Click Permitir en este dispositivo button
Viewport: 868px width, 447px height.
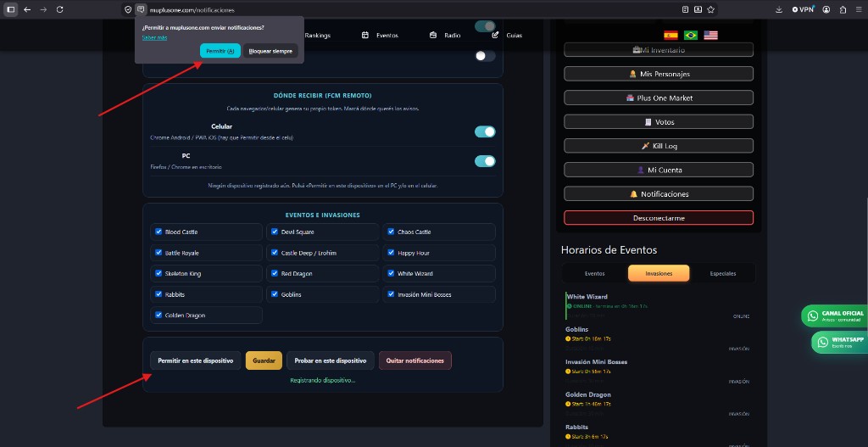tap(196, 360)
